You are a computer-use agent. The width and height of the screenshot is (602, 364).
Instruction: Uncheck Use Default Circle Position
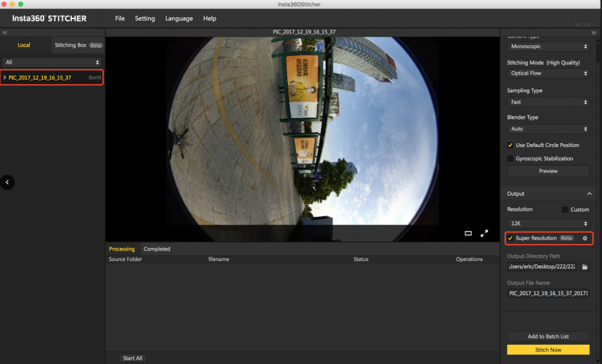510,145
